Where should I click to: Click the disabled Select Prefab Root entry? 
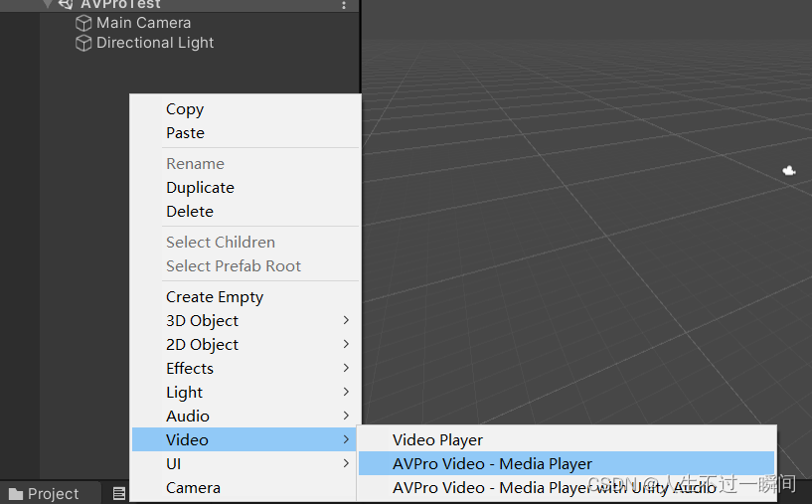pyautogui.click(x=244, y=266)
